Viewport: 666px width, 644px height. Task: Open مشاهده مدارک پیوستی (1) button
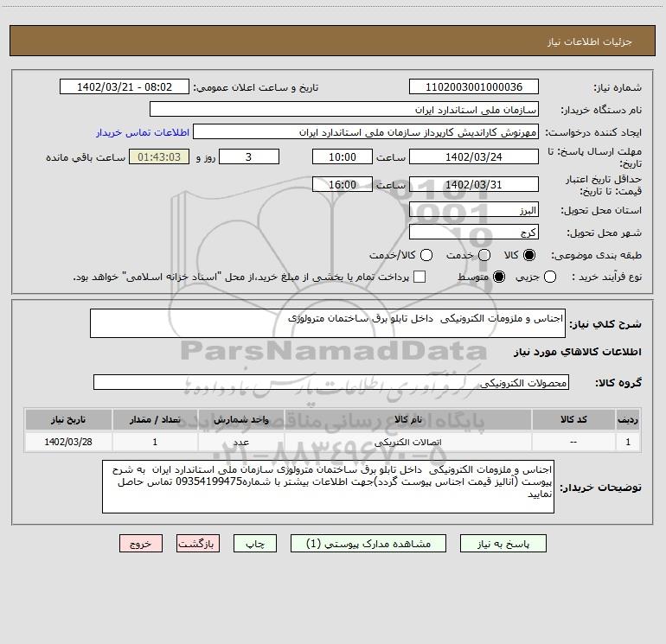[x=368, y=544]
